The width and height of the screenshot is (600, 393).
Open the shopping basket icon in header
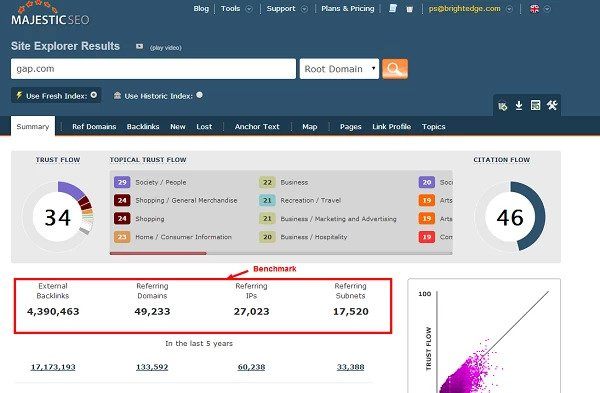(x=409, y=9)
